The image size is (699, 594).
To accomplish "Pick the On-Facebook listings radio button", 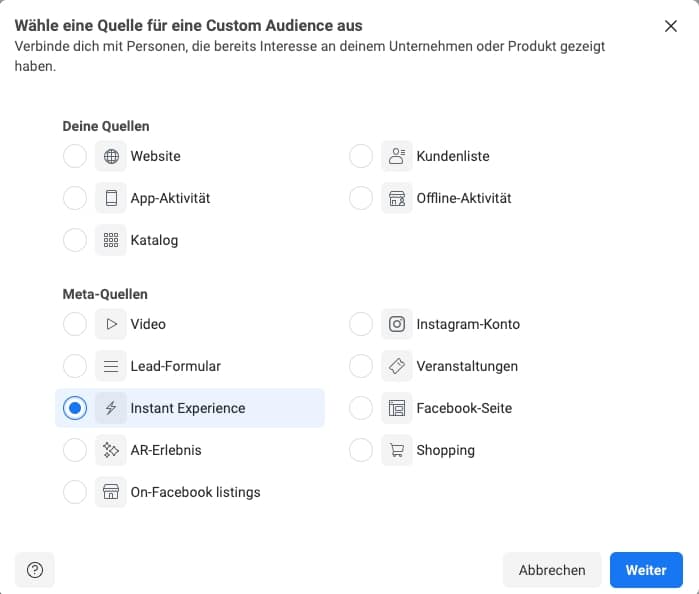I will coord(75,493).
